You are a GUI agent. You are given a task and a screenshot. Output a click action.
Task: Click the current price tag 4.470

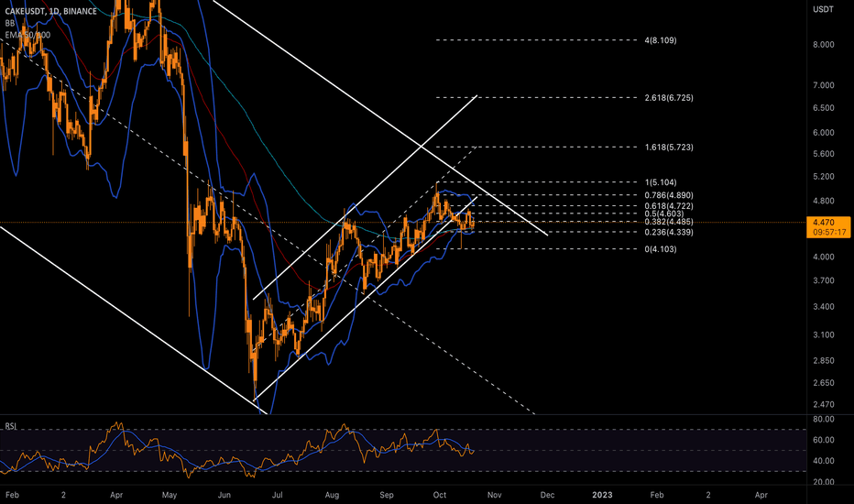(x=827, y=226)
